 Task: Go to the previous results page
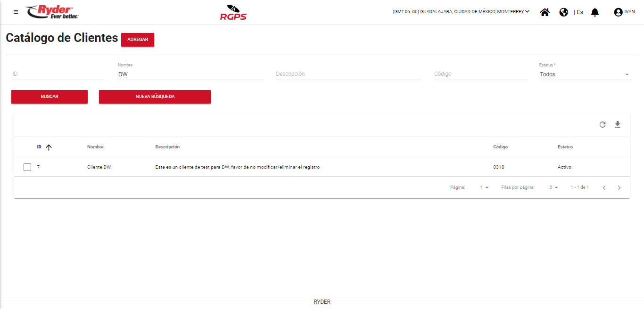(604, 187)
